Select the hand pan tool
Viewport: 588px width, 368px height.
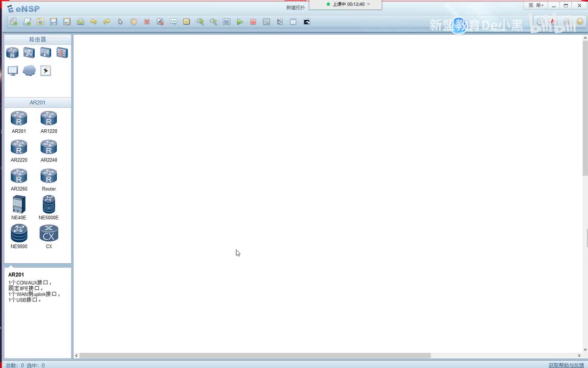(x=133, y=22)
